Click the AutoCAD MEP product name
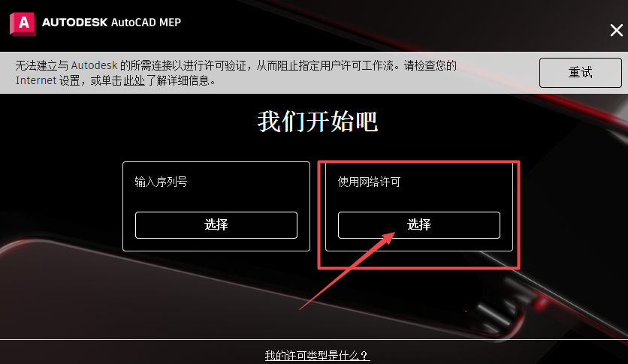 pyautogui.click(x=146, y=23)
